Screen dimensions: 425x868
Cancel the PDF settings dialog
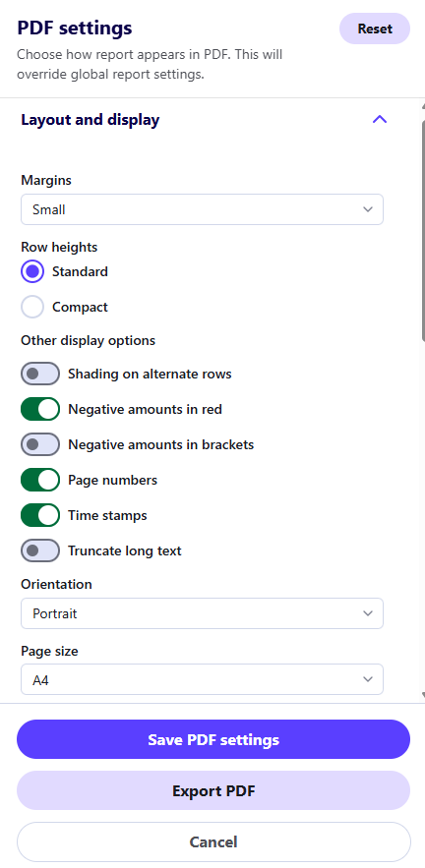click(x=213, y=842)
